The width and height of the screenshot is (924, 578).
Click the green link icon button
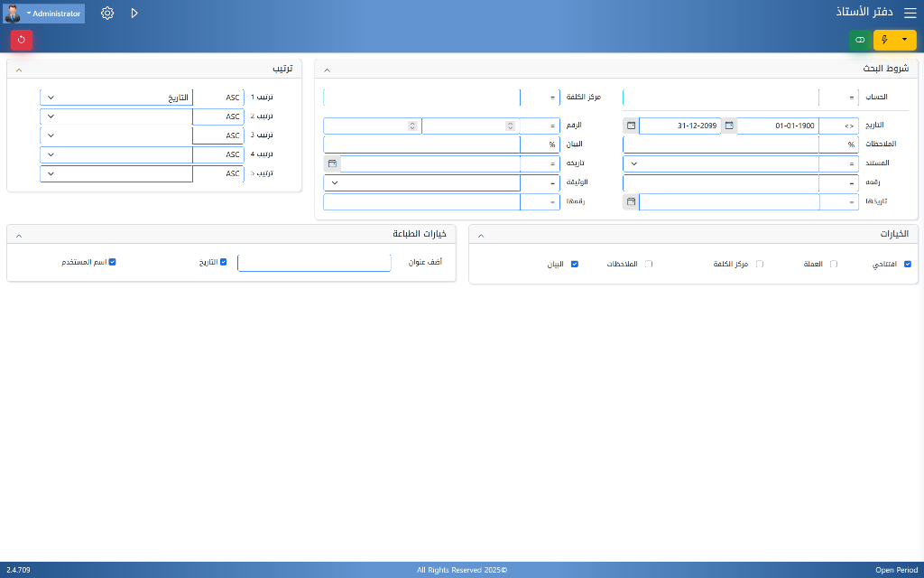point(860,40)
